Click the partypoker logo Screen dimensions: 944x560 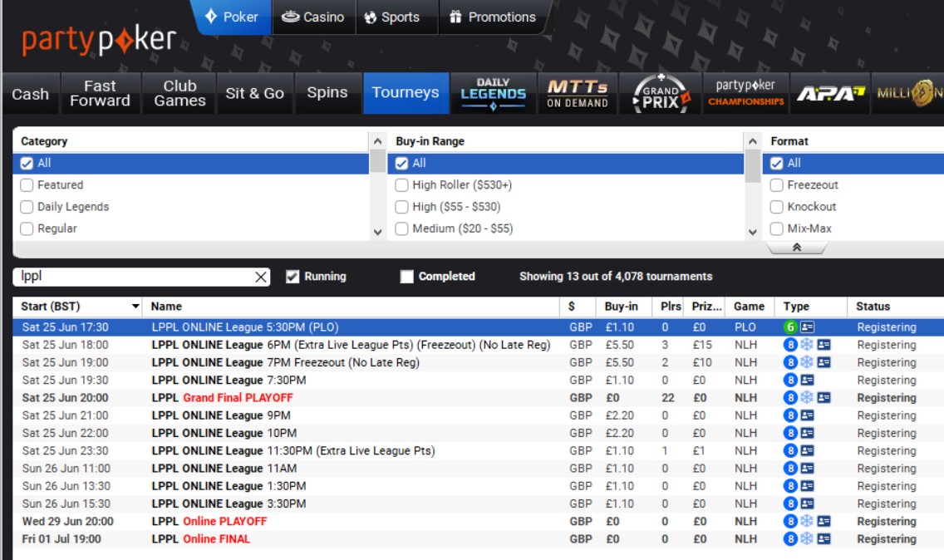100,40
